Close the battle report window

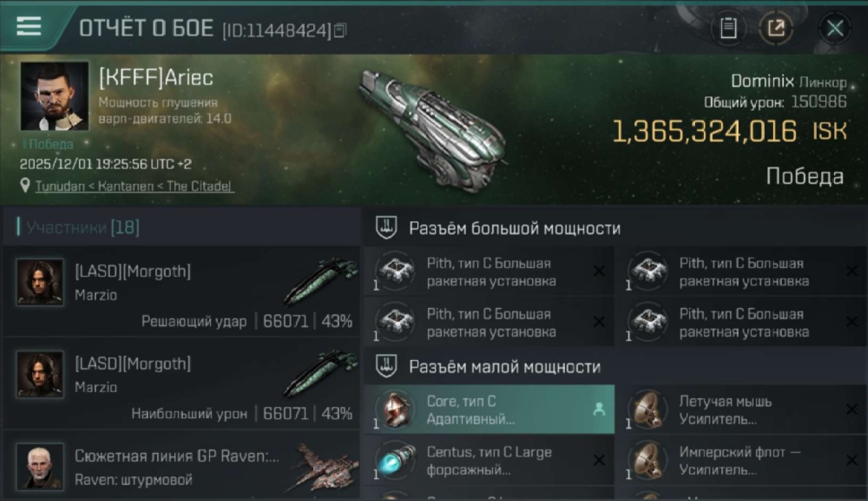click(835, 28)
